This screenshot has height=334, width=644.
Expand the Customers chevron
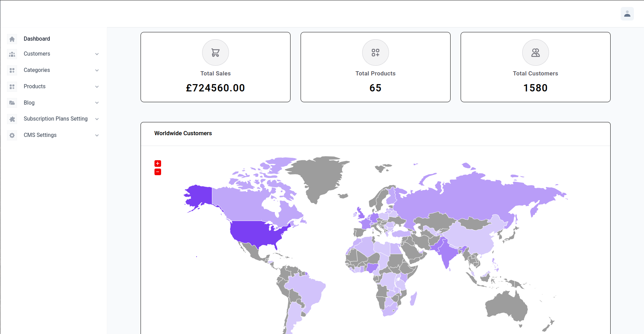[x=97, y=54]
